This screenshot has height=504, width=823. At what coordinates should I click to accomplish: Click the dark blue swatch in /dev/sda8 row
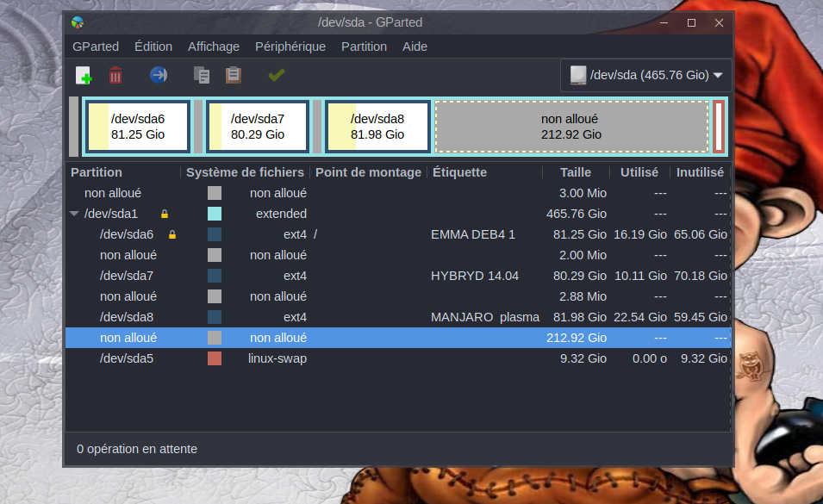click(215, 317)
